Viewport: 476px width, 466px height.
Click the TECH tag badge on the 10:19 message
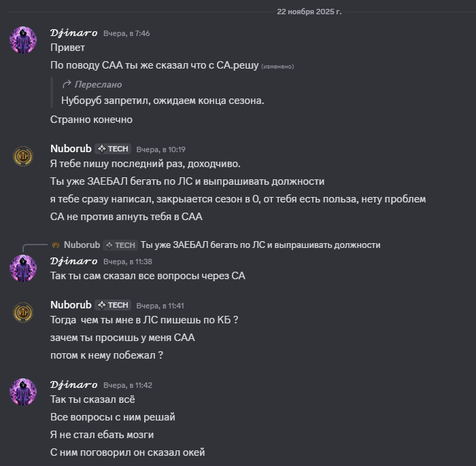point(113,149)
